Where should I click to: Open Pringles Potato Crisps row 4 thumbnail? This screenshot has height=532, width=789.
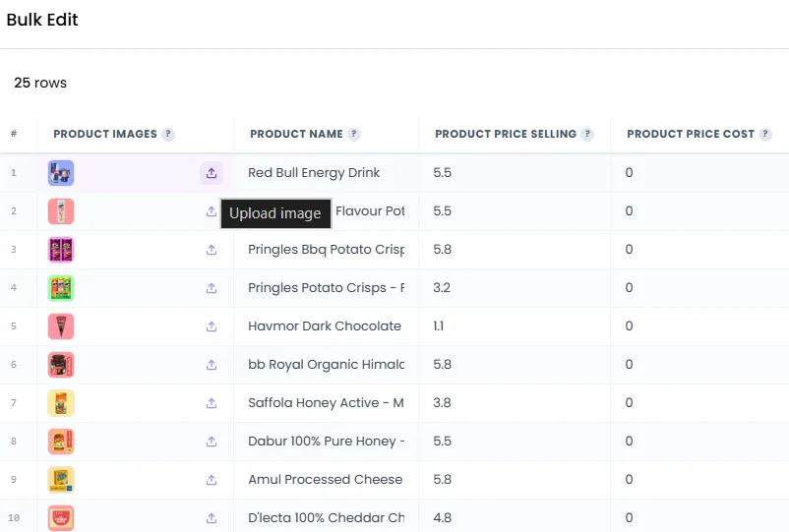click(x=61, y=288)
